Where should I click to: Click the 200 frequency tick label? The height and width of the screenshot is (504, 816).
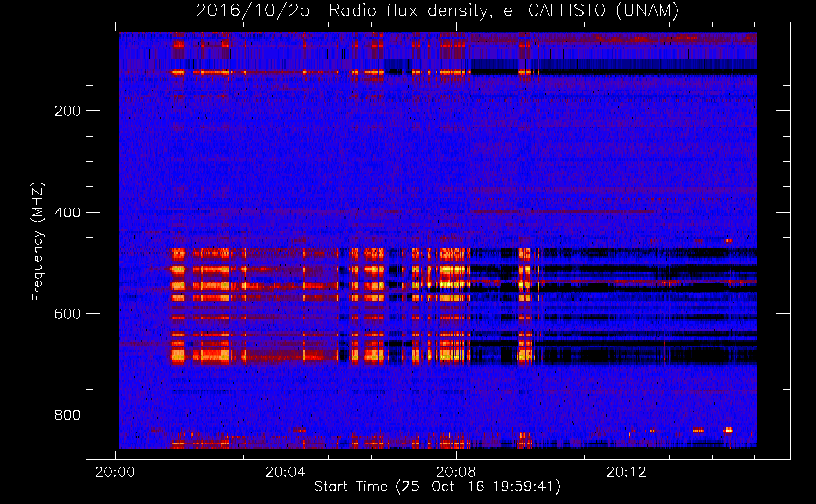click(67, 111)
